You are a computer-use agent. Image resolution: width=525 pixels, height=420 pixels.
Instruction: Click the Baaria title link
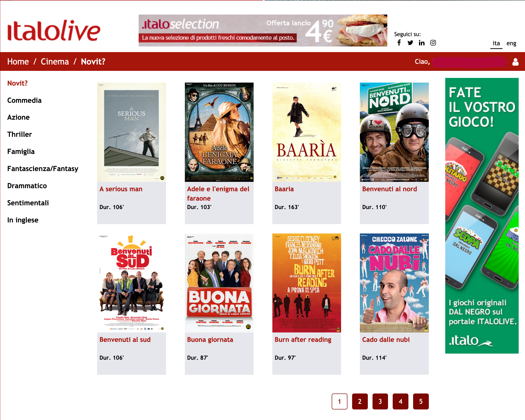click(x=284, y=189)
